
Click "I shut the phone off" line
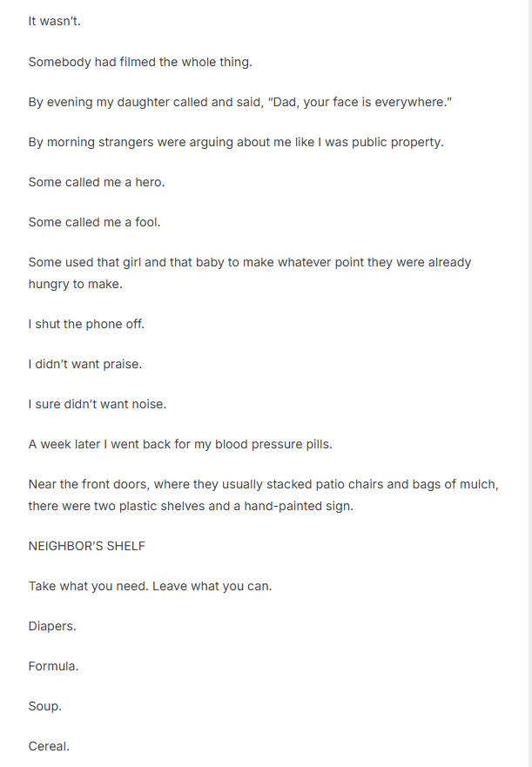[x=86, y=324]
